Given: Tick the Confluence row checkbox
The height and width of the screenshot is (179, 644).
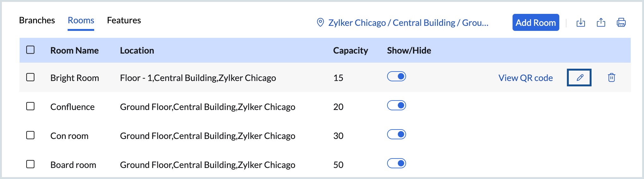Looking at the screenshot, I should [30, 106].
